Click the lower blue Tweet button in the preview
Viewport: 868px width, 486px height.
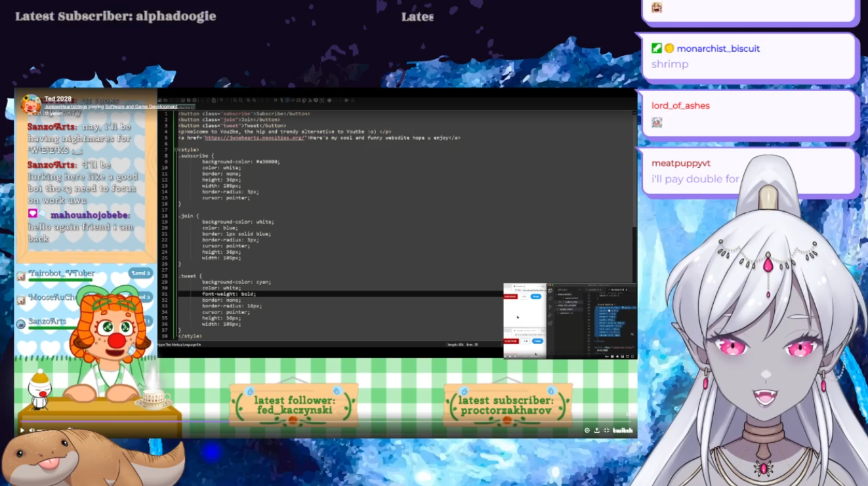click(x=537, y=341)
